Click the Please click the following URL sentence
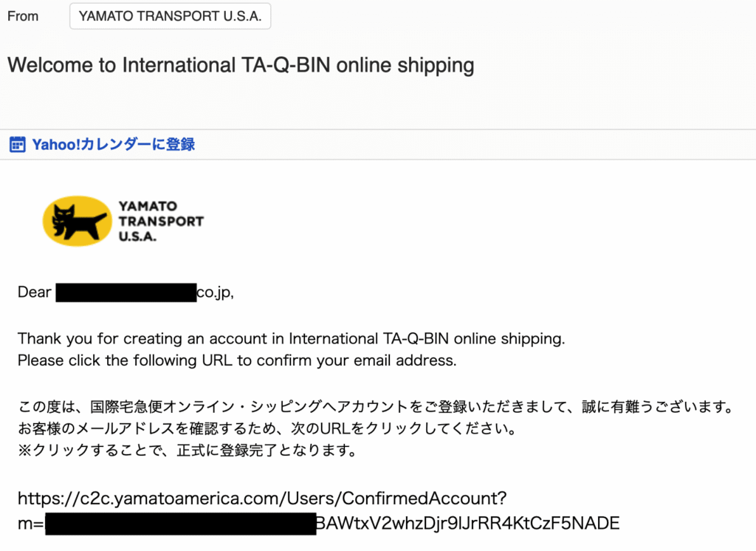The width and height of the screenshot is (756, 551). coord(237,360)
